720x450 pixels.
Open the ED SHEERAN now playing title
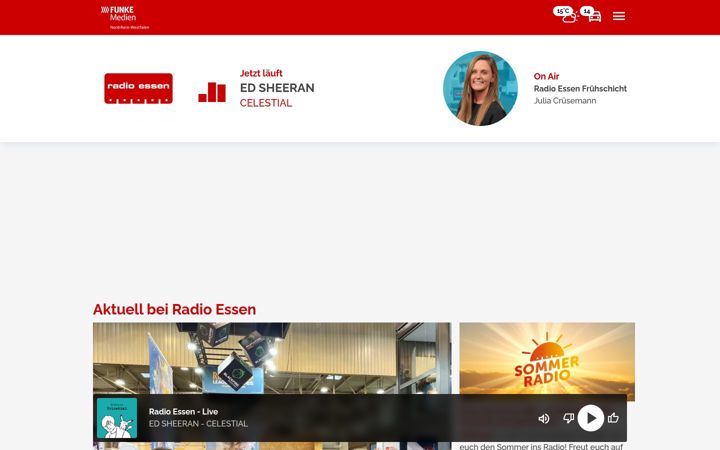pyautogui.click(x=277, y=88)
